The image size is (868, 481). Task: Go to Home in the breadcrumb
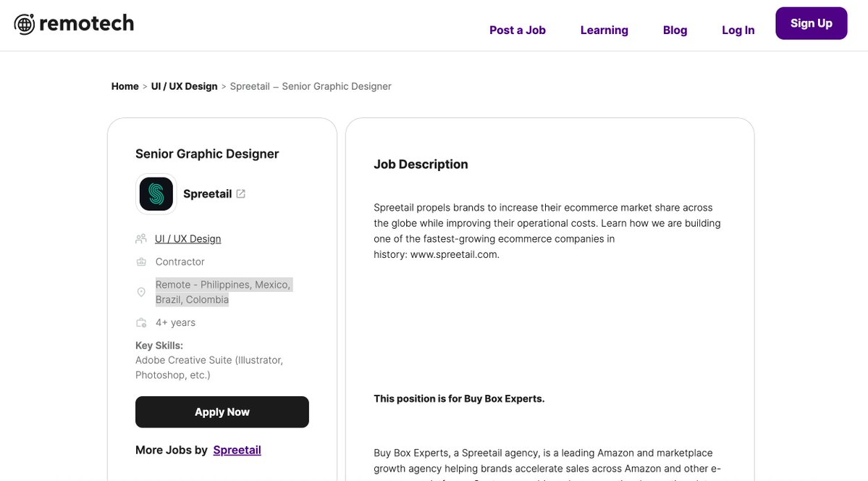(125, 86)
